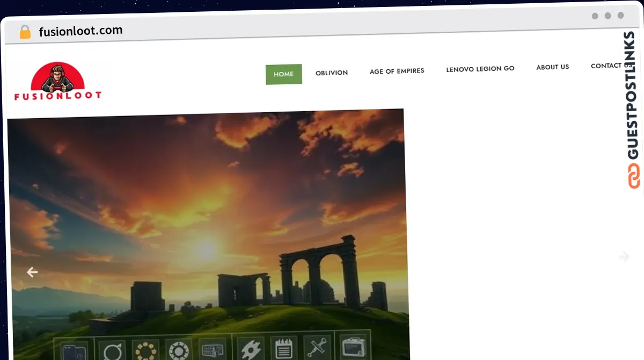Click the dotted ring icon in image

145,351
